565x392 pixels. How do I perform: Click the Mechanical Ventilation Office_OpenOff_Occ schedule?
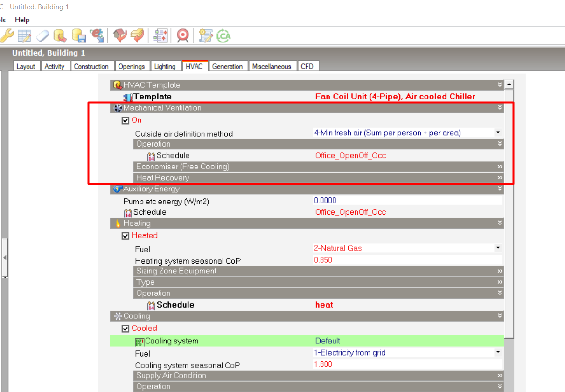[351, 155]
